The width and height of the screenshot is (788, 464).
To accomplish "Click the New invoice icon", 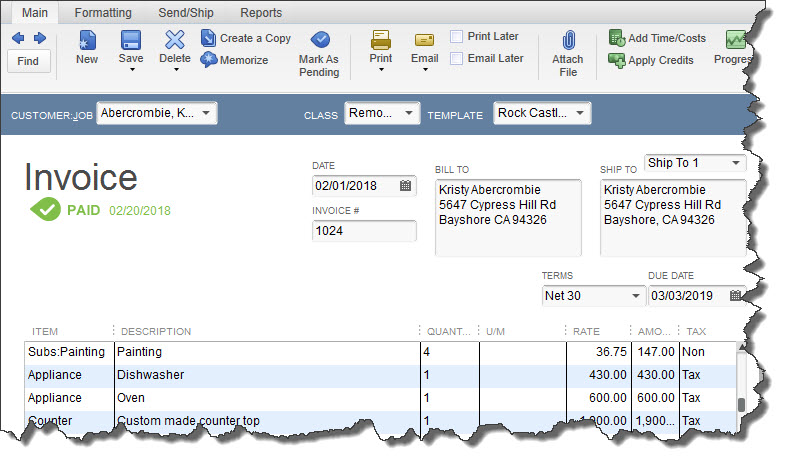I will click(x=87, y=40).
